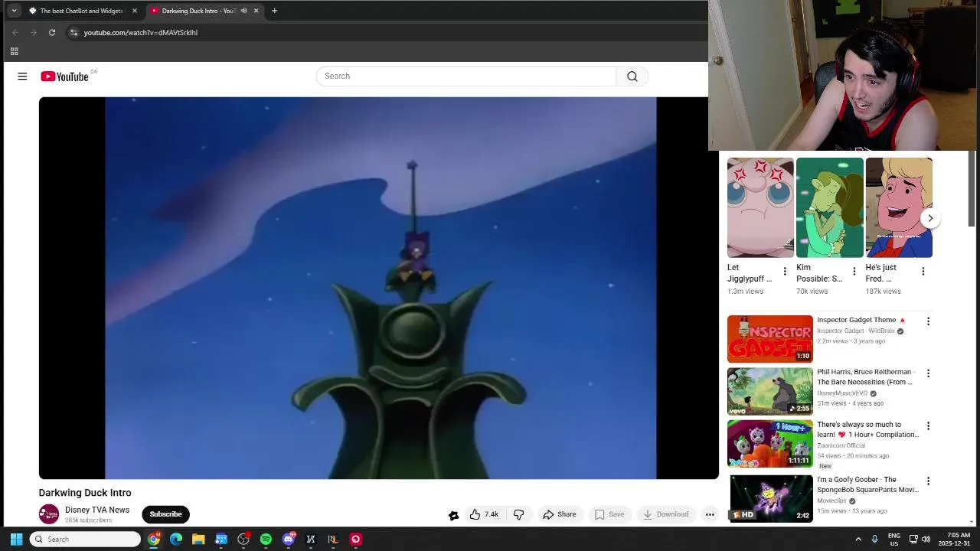Click the microphone icon in system tray
Viewport: 980px width, 551px height.
(874, 540)
